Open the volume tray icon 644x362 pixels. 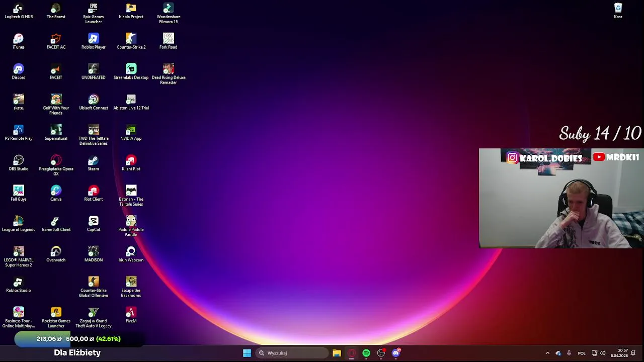pos(602,353)
